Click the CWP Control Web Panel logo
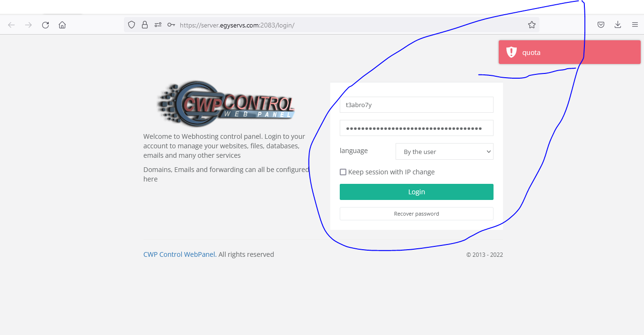Image resolution: width=644 pixels, height=335 pixels. point(226,103)
